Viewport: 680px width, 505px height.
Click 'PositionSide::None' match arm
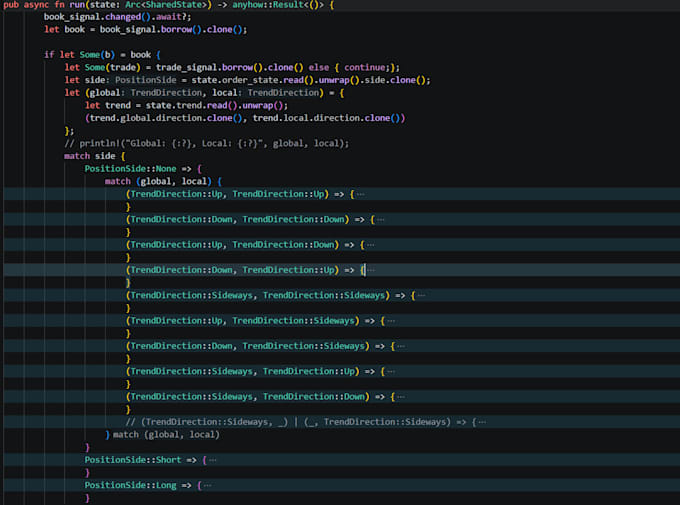tap(131, 169)
